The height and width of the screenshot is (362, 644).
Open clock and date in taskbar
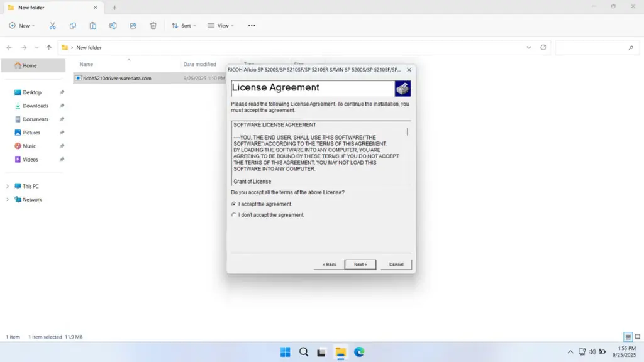pos(624,352)
